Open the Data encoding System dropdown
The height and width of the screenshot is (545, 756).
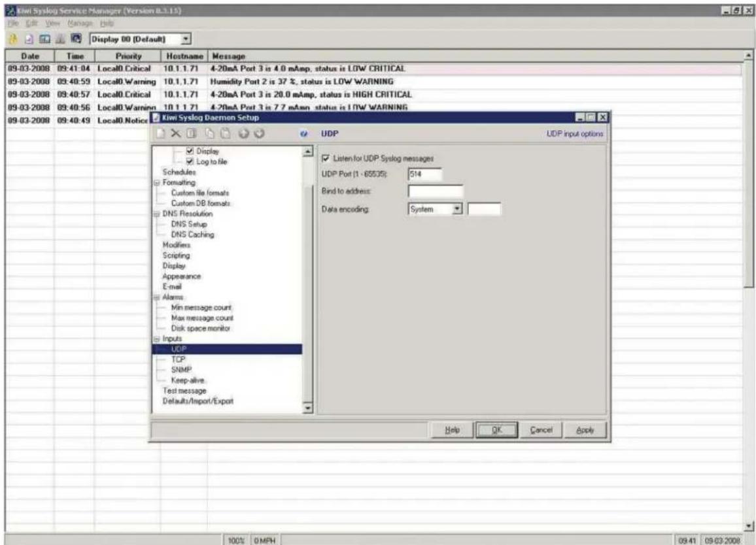457,208
